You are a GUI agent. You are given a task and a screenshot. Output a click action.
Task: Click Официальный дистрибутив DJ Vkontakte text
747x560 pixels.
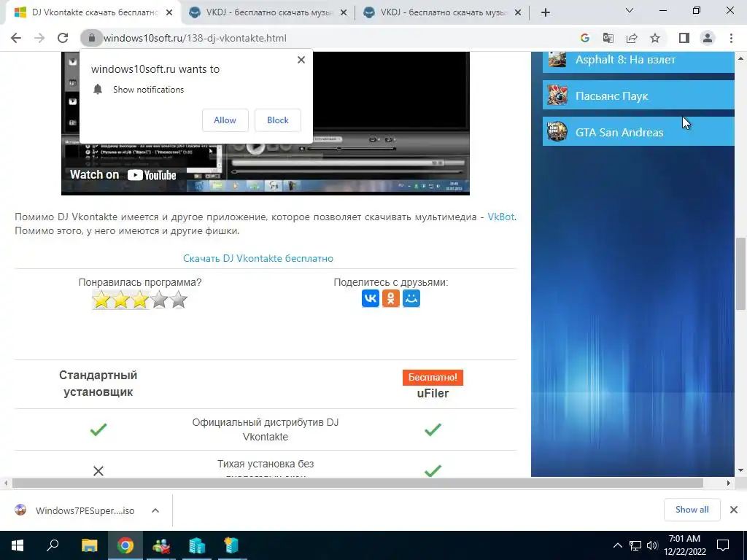(x=266, y=429)
